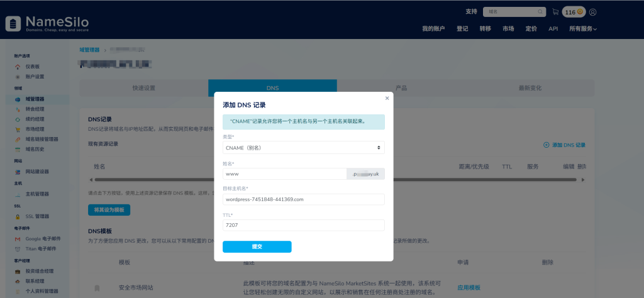Click the TTL column header

point(507,167)
